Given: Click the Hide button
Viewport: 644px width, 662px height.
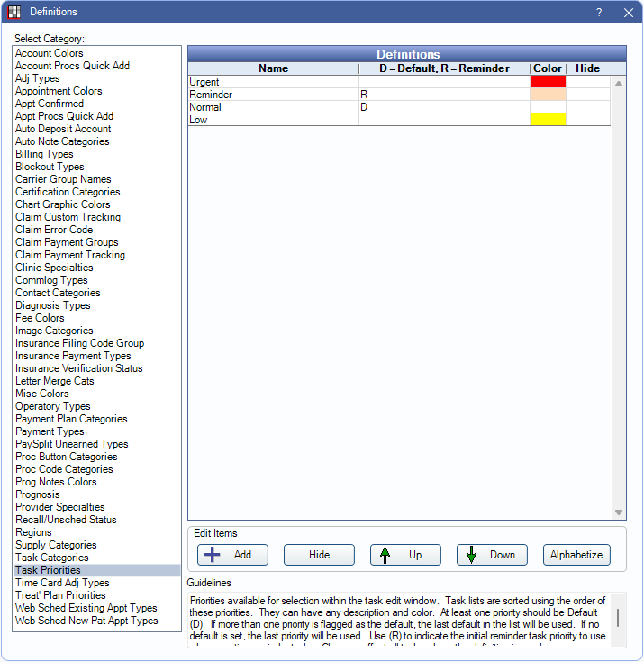Looking at the screenshot, I should 319,555.
